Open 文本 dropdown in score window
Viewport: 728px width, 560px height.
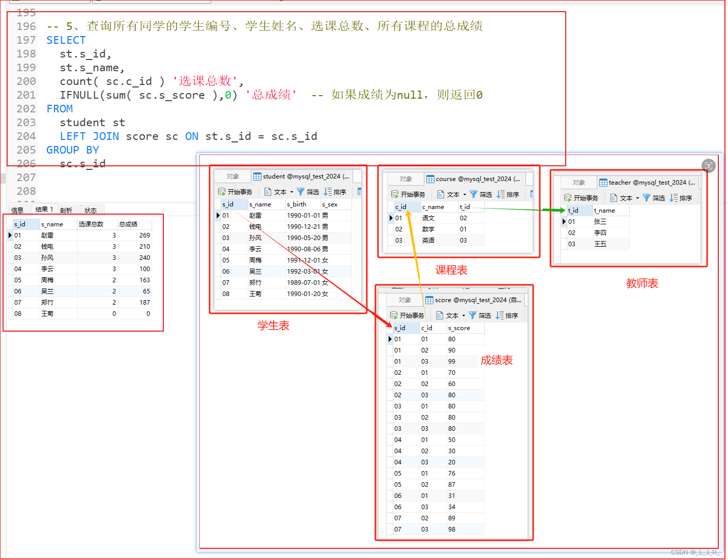(451, 315)
